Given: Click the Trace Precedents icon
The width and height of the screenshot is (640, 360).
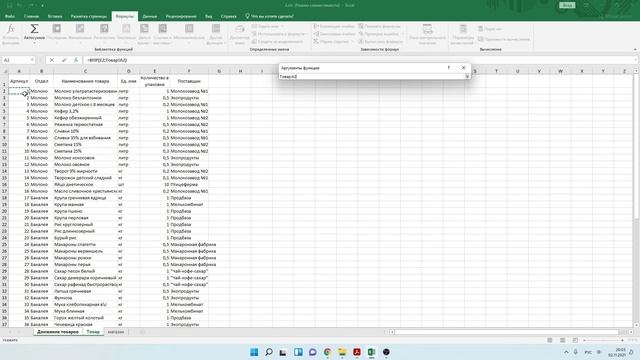Looking at the screenshot, I should pyautogui.click(x=316, y=26).
